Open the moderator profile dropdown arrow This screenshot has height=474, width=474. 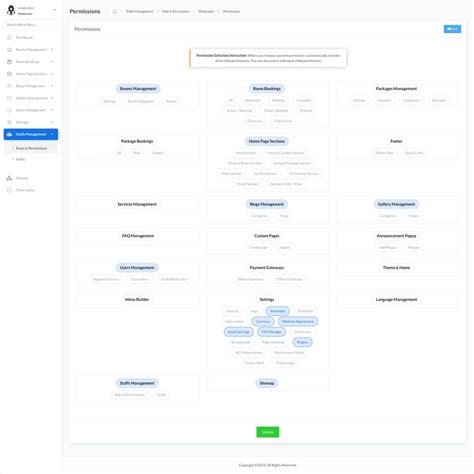pyautogui.click(x=54, y=10)
